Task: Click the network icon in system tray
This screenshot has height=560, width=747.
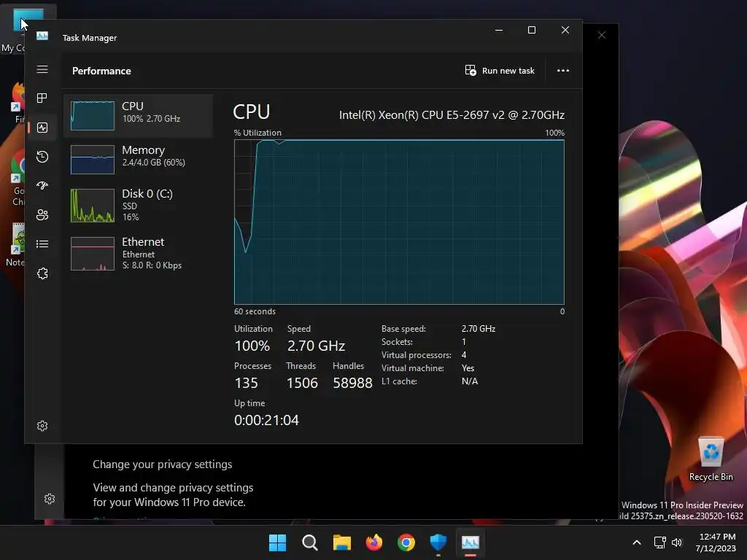Action: pos(659,542)
